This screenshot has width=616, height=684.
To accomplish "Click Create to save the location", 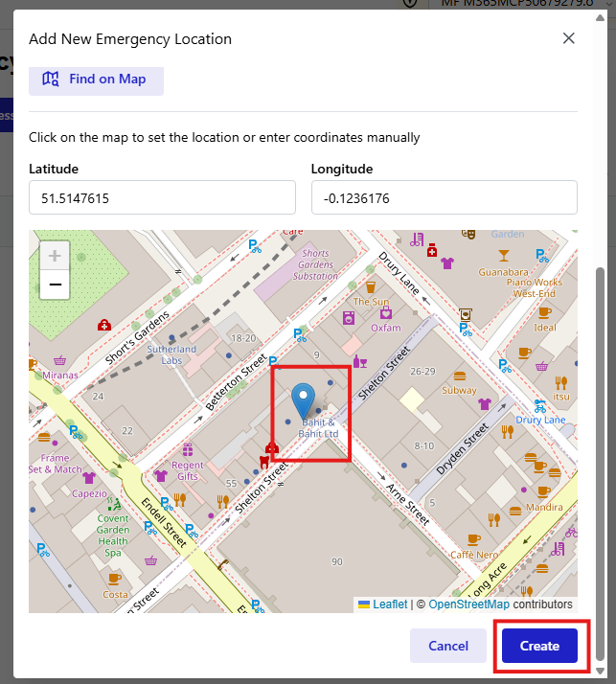I will (539, 646).
